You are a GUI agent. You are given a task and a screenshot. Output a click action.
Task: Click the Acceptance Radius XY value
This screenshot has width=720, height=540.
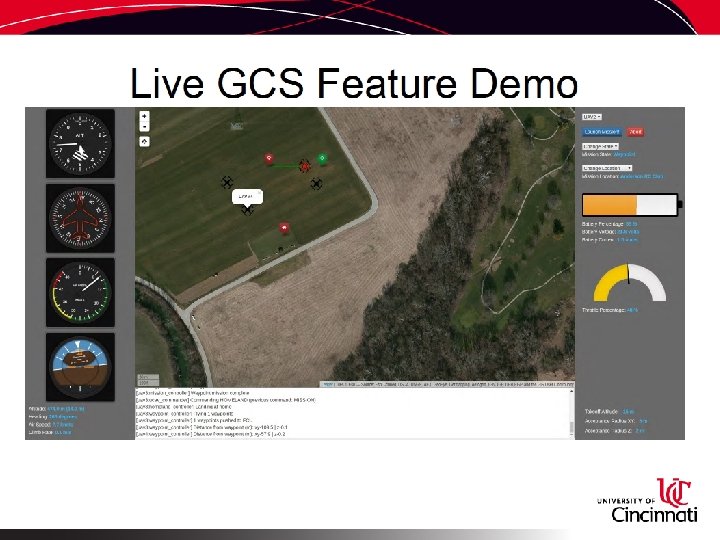[643, 421]
